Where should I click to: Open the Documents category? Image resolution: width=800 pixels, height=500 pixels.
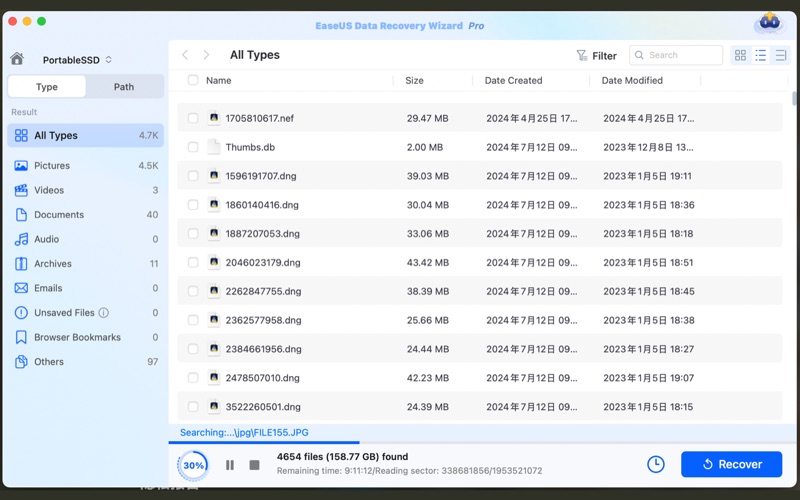86,214
